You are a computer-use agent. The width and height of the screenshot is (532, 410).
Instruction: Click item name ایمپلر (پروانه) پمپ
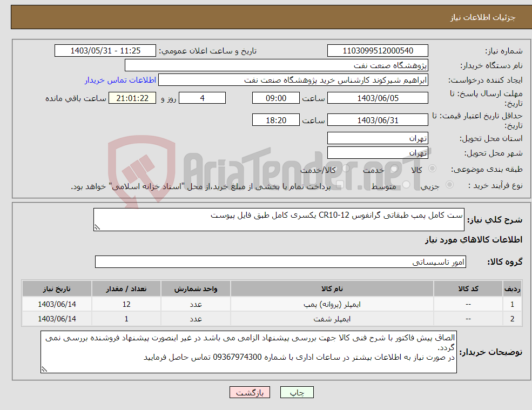point(332,305)
